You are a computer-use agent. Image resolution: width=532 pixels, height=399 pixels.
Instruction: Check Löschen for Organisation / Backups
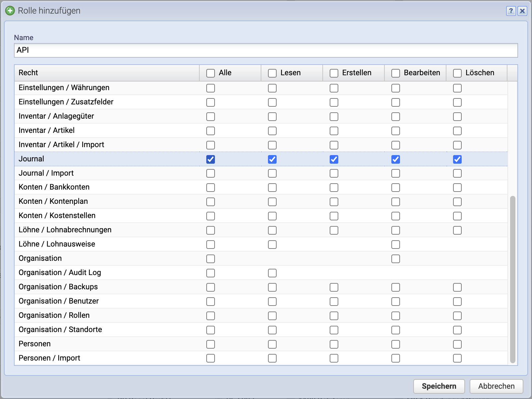pos(457,287)
